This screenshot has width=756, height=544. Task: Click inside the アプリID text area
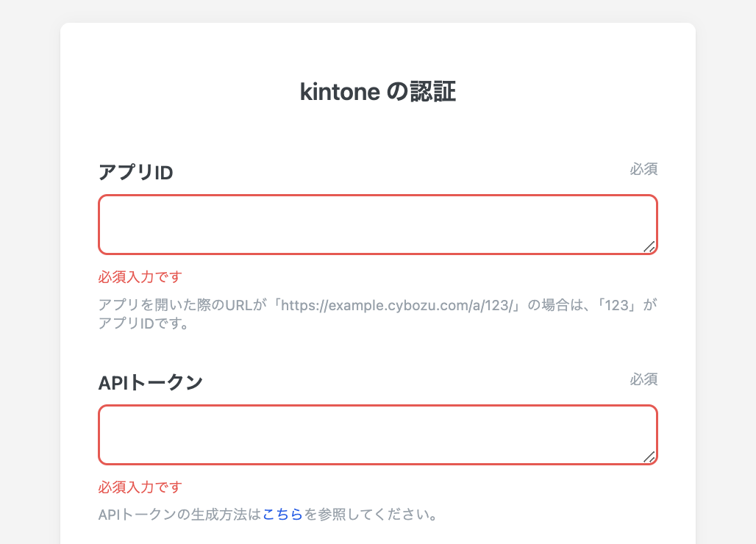[x=377, y=224]
